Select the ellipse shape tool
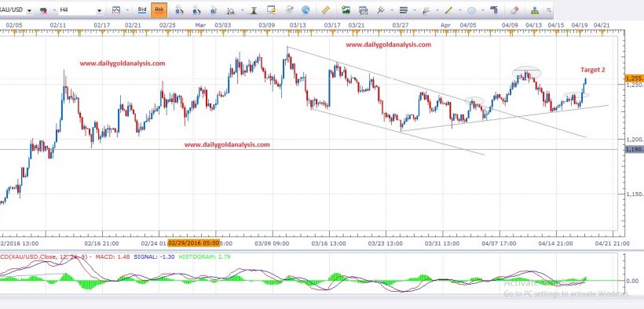Screen dimensions: 644x309 [x=471, y=10]
